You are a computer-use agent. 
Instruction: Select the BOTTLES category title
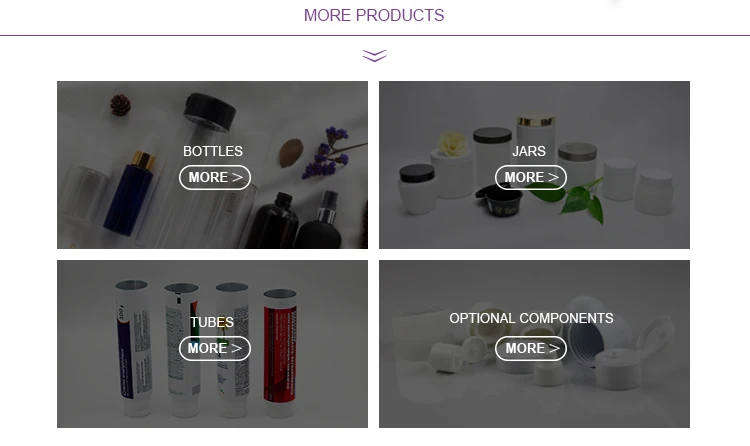pyautogui.click(x=213, y=151)
